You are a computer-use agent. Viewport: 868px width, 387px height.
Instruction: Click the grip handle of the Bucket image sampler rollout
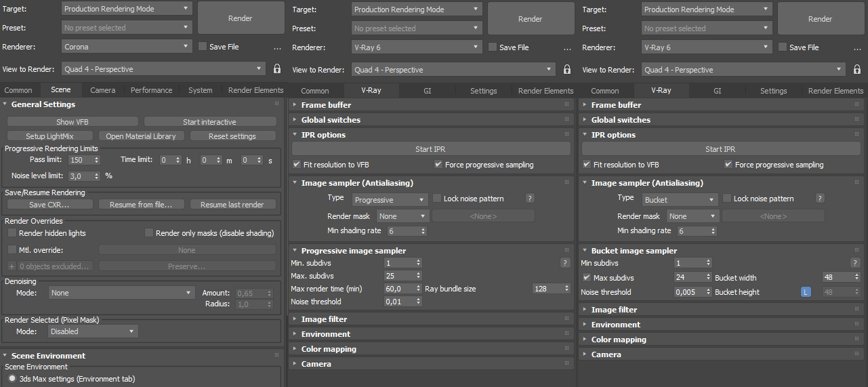856,250
